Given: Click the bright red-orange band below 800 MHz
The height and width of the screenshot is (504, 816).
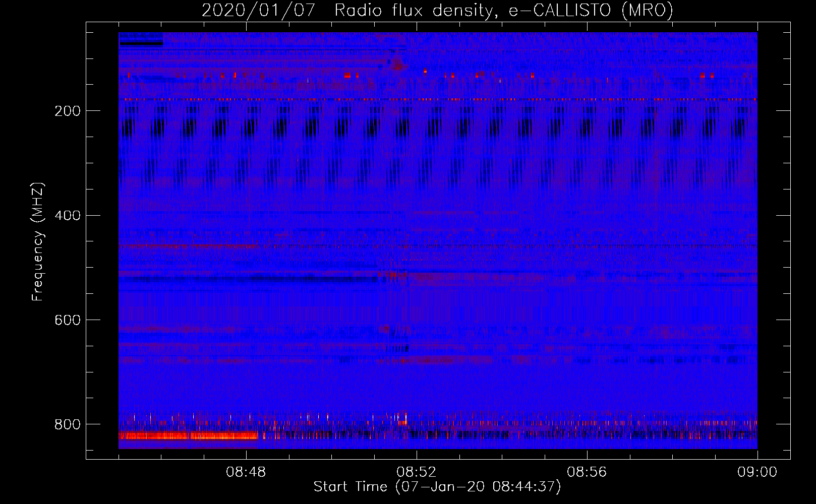Looking at the screenshot, I should 189,435.
